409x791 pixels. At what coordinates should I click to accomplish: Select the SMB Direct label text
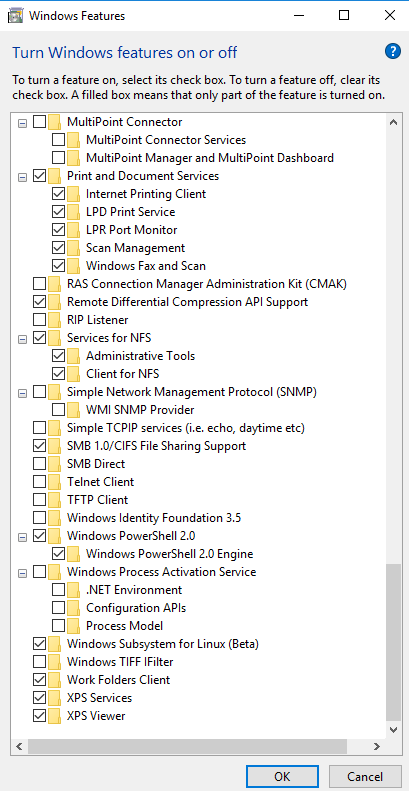click(x=96, y=464)
